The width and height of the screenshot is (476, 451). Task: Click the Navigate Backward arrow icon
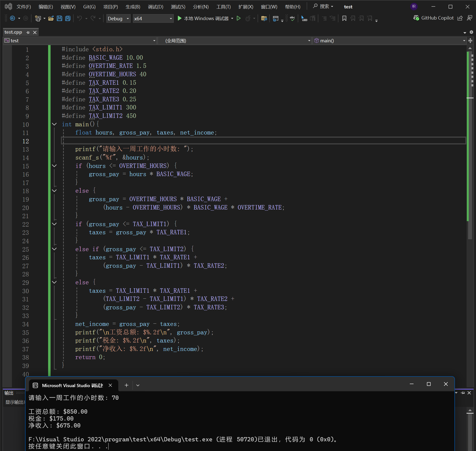(12, 18)
